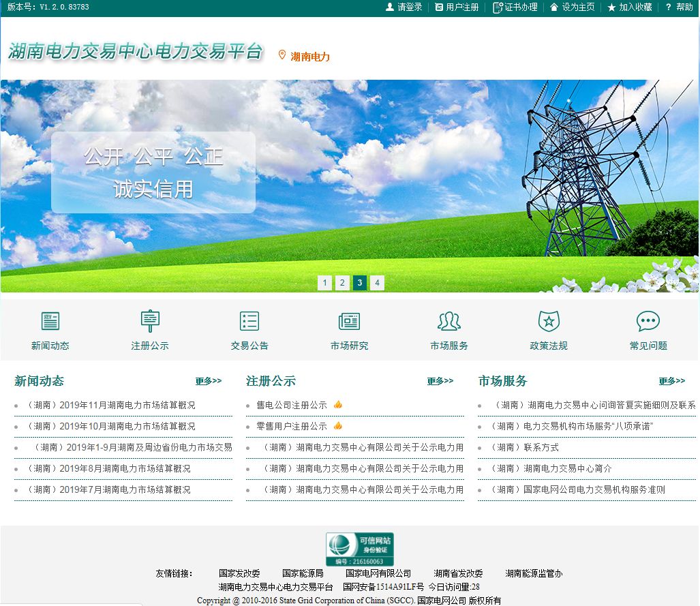Image resolution: width=700 pixels, height=606 pixels.
Task: Visit the 湖南省发改委 friendly link
Action: click(x=458, y=573)
